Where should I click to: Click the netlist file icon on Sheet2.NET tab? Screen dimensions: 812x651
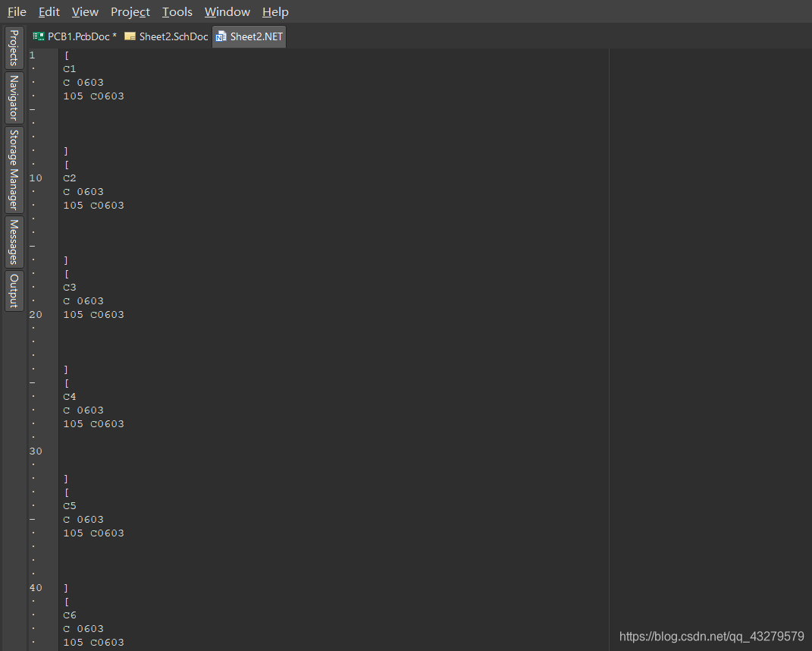221,36
